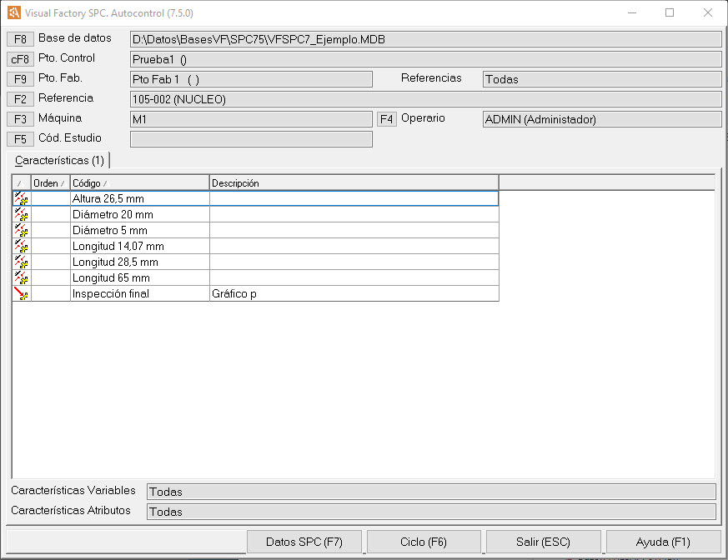Click the empty Cód. Estudio field
Image resolution: width=728 pixels, height=560 pixels.
[251, 139]
